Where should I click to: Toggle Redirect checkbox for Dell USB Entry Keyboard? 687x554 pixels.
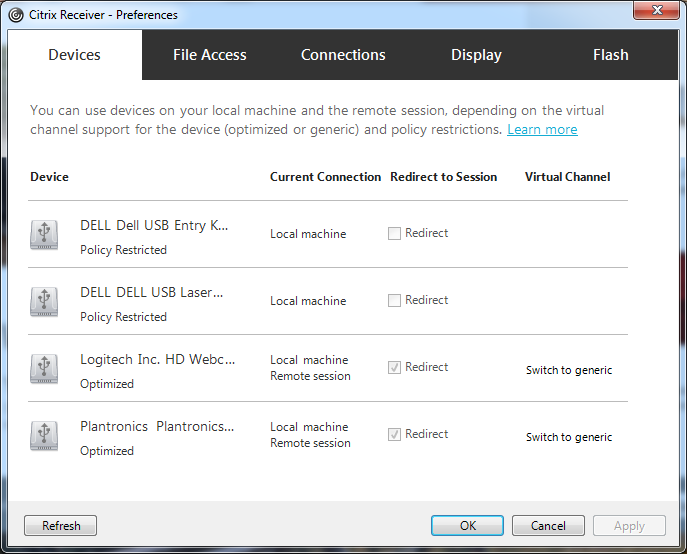(x=395, y=234)
